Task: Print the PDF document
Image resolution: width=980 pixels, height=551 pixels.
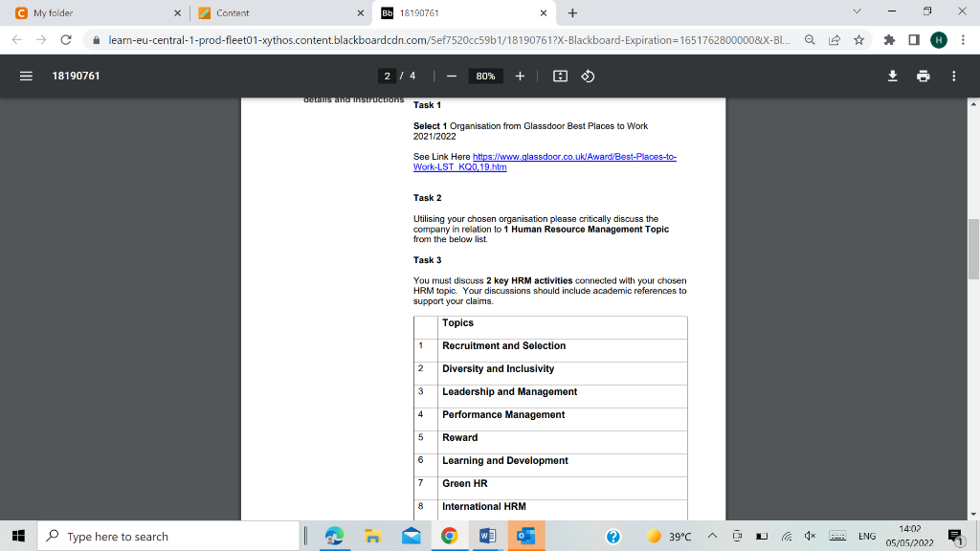Action: (924, 76)
